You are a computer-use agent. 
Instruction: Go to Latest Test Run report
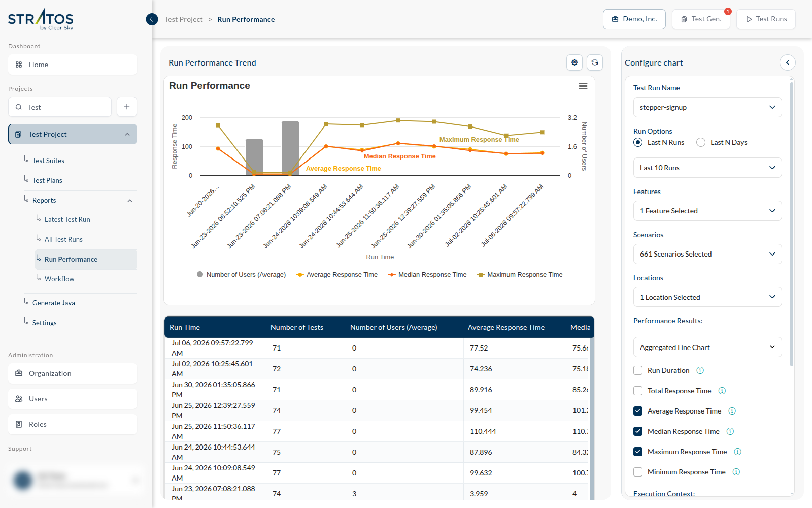(67, 219)
